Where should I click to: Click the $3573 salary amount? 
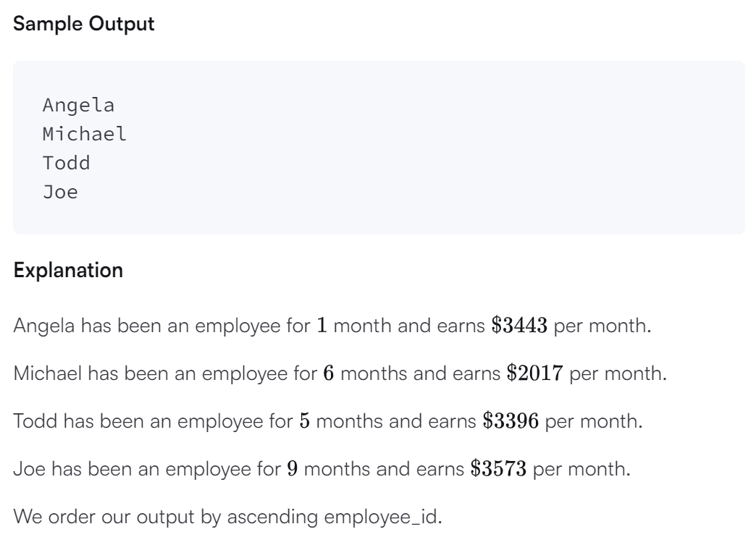click(x=498, y=468)
